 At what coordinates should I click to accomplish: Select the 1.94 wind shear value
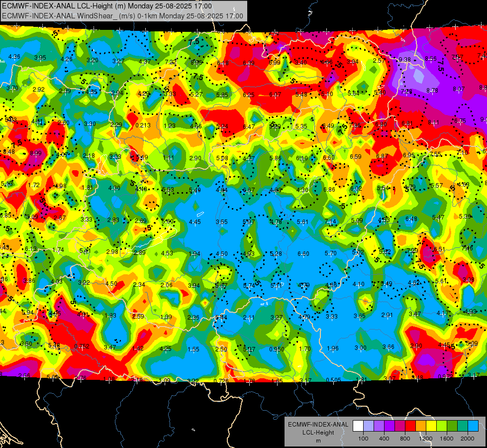coord(195,253)
